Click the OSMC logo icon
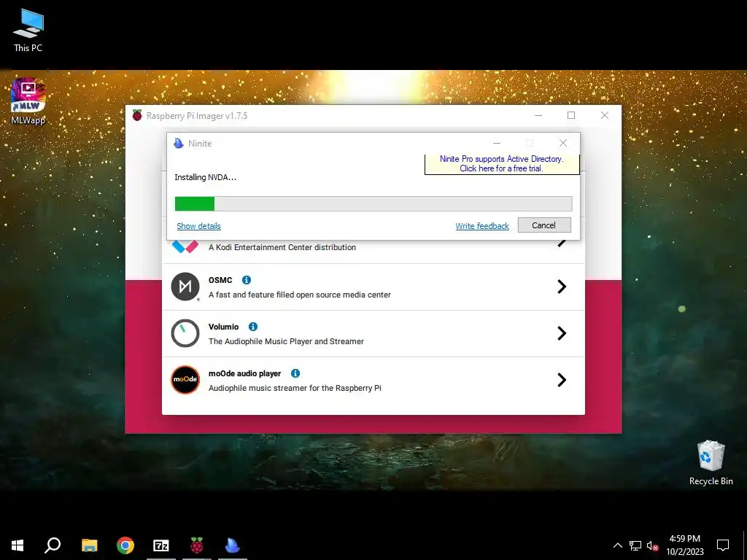Viewport: 747px width, 560px height. coord(185,287)
